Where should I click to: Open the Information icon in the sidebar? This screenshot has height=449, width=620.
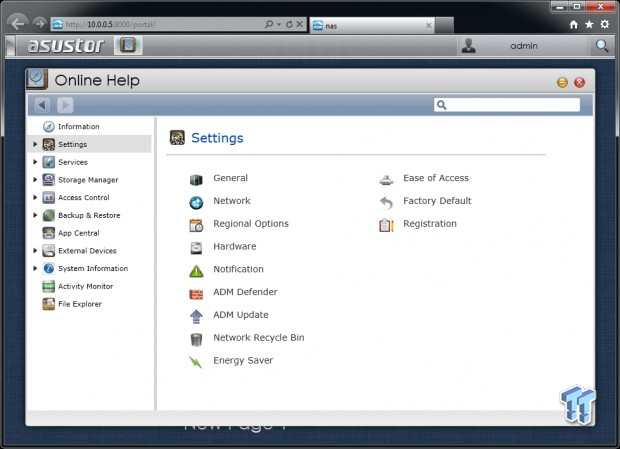49,126
